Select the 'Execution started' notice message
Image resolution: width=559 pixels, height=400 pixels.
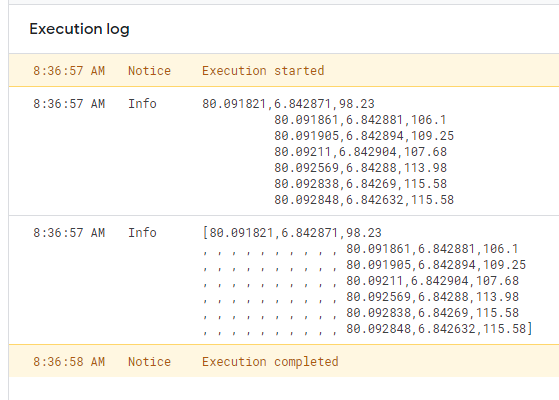(x=263, y=71)
